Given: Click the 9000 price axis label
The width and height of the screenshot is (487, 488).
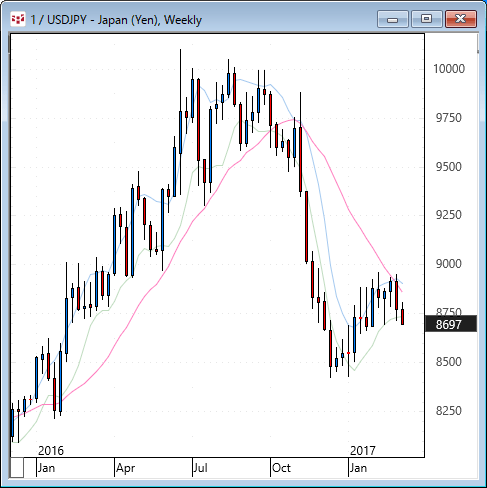Looking at the screenshot, I should point(449,264).
